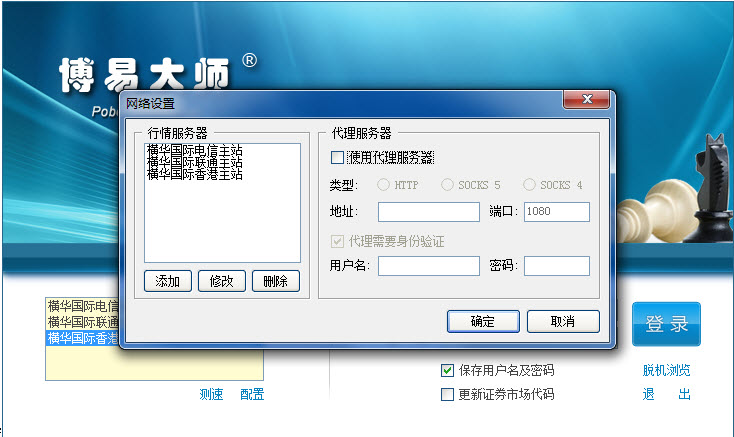Image resolution: width=734 pixels, height=437 pixels.
Task: Click the 登录 button in login window
Action: (x=667, y=324)
